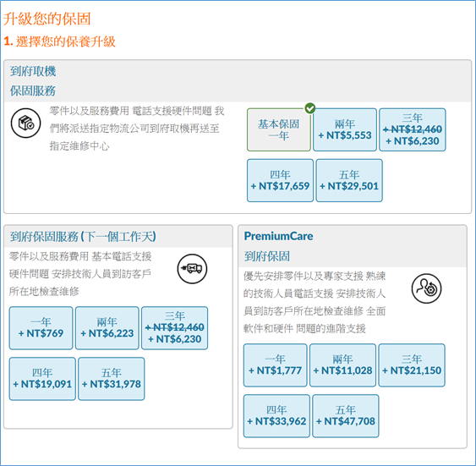Choose 到府保固 三年 discounted NT$6,230 option
476x466 pixels.
pos(174,328)
